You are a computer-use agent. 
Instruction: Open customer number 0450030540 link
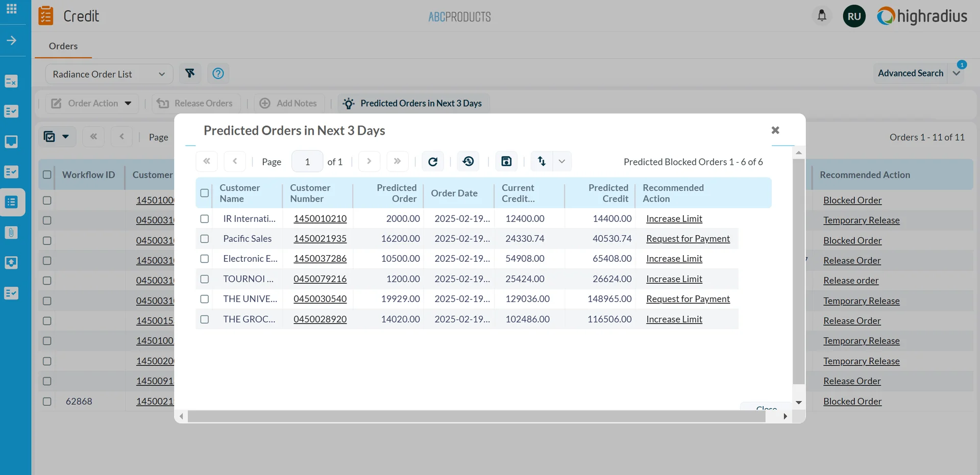click(x=320, y=298)
